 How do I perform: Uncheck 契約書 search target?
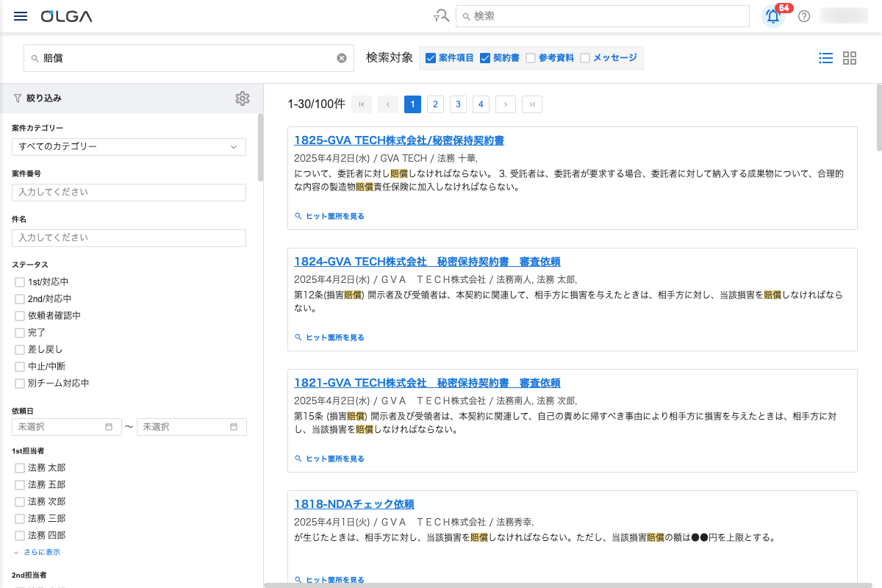[x=485, y=58]
